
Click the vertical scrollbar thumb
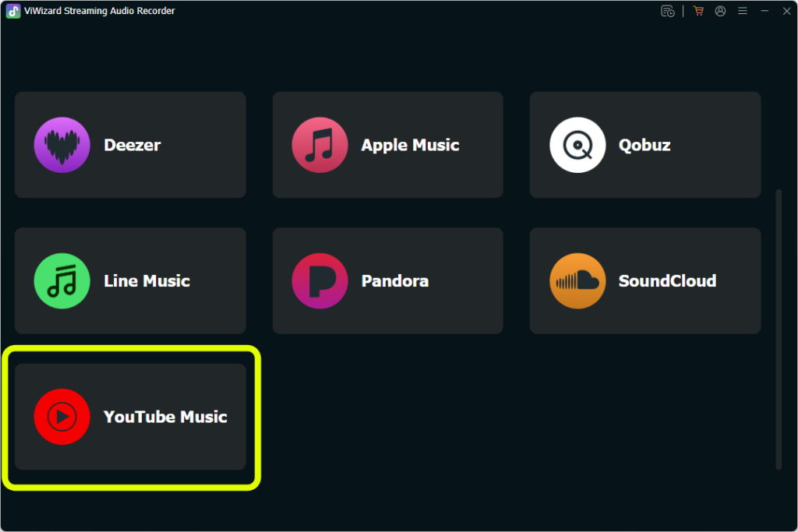click(779, 327)
